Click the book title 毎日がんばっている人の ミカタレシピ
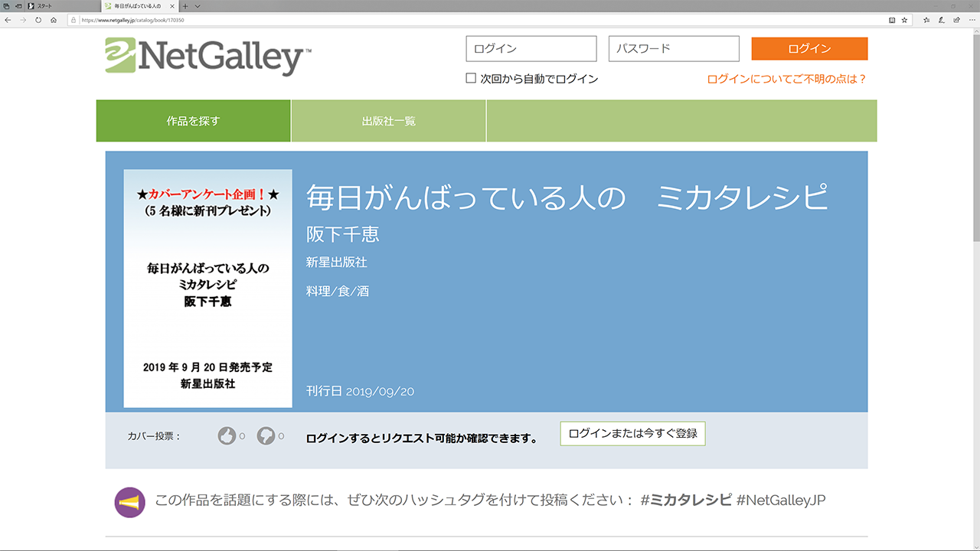This screenshot has height=551, width=980. click(x=567, y=197)
